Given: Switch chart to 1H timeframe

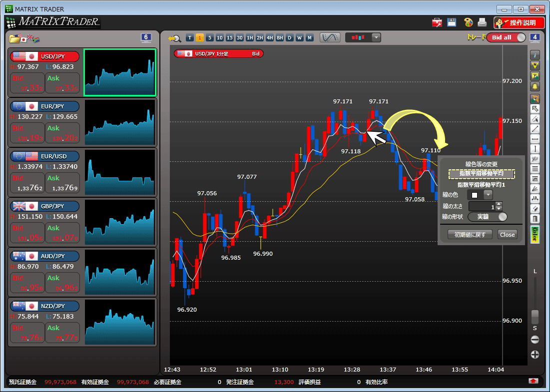Looking at the screenshot, I should click(250, 37).
